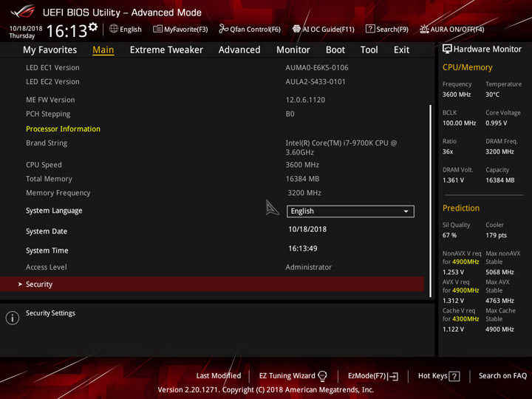532x399 pixels.
Task: Open the System Language dropdown
Action: click(x=350, y=211)
